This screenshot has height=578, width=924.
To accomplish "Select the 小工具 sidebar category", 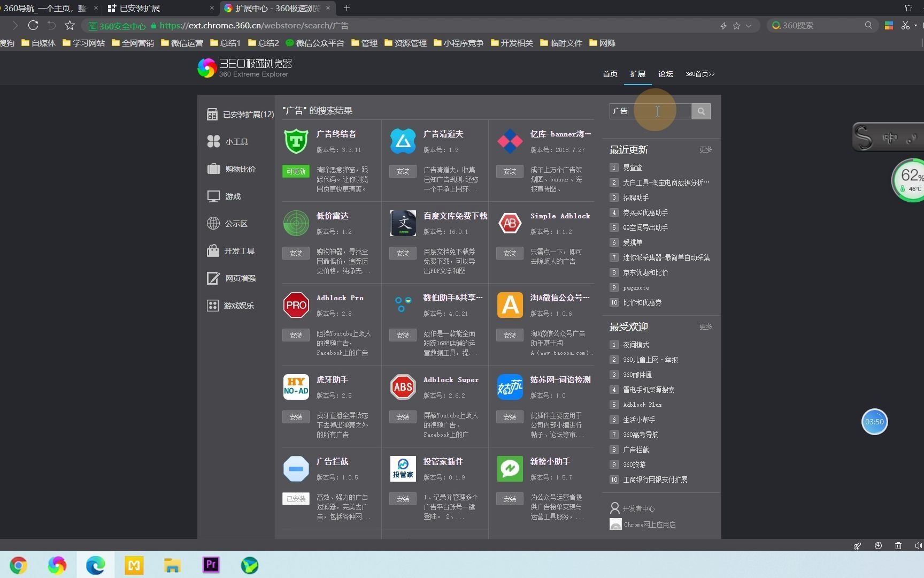I will pyautogui.click(x=227, y=141).
